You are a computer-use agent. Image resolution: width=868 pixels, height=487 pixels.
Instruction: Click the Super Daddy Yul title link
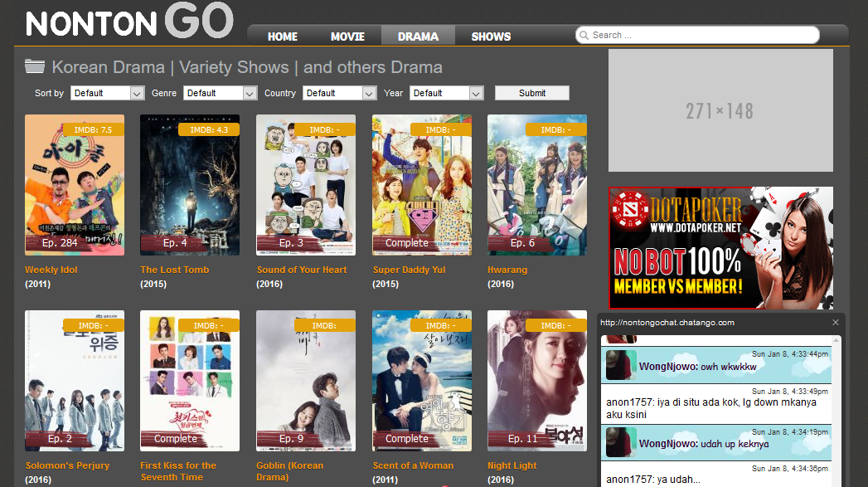pyautogui.click(x=409, y=270)
